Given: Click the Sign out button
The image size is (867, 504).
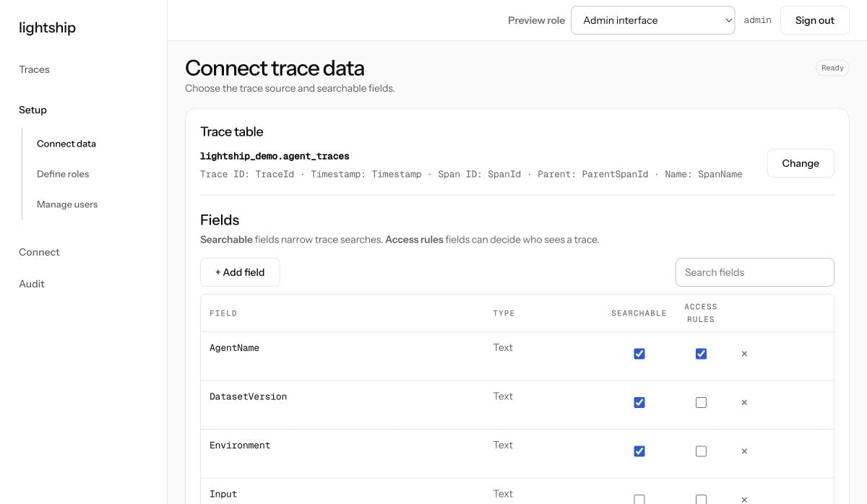Looking at the screenshot, I should tap(815, 20).
